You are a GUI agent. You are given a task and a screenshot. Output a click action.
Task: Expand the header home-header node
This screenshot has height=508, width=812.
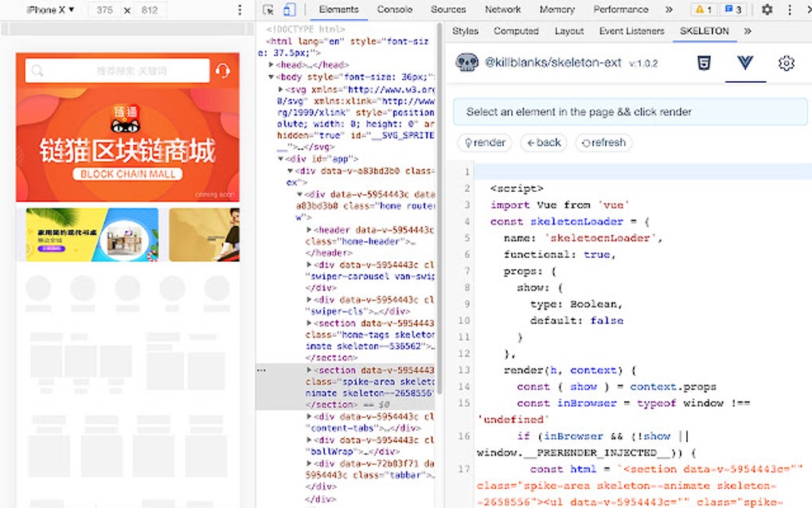[x=309, y=229]
